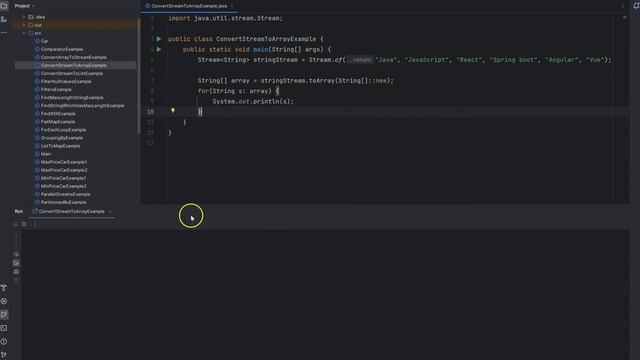Viewport: 640px width, 360px height.
Task: Click run gutter icon beside main method
Action: click(159, 49)
